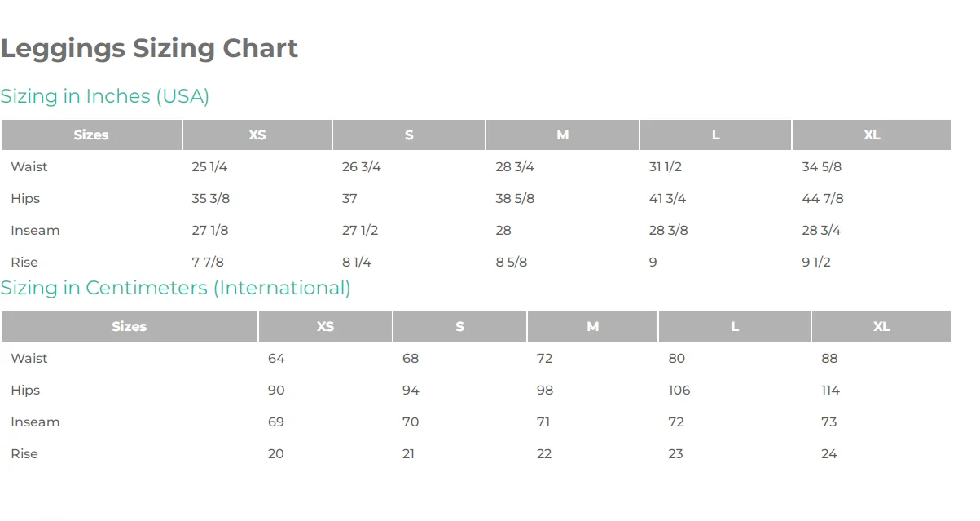Select the Sizing in Centimeters (International) heading

click(x=175, y=288)
